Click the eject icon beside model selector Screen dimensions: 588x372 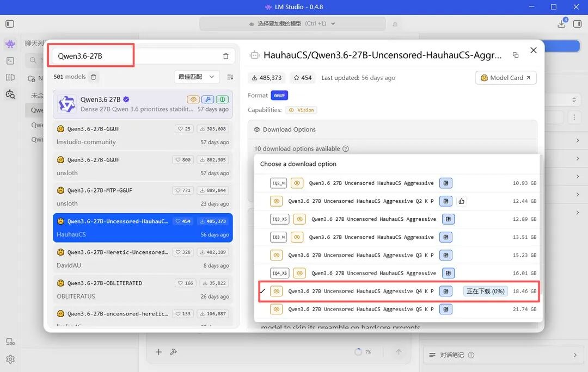[395, 24]
